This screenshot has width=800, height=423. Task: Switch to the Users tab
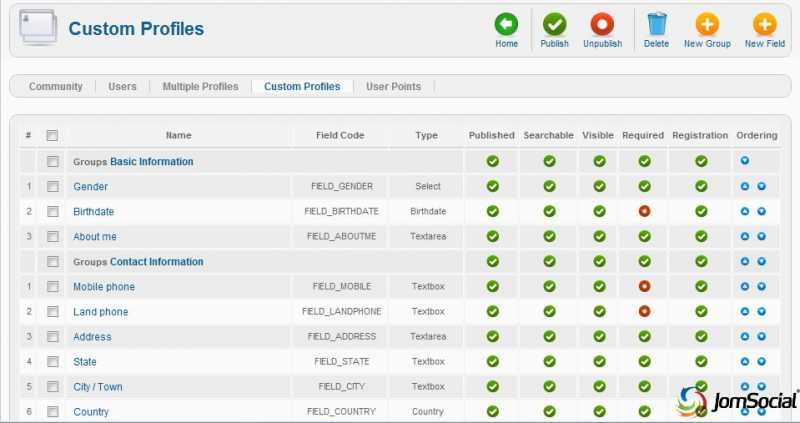coord(122,87)
